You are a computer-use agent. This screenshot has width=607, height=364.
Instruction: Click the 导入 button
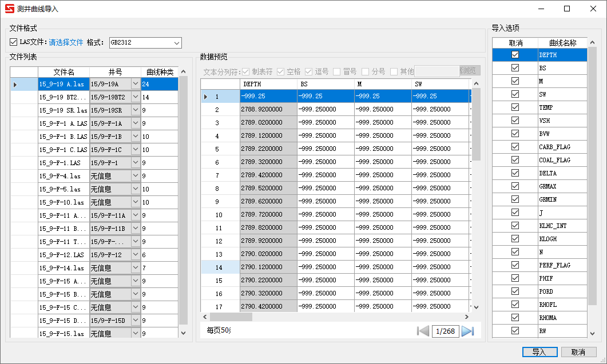(539, 352)
